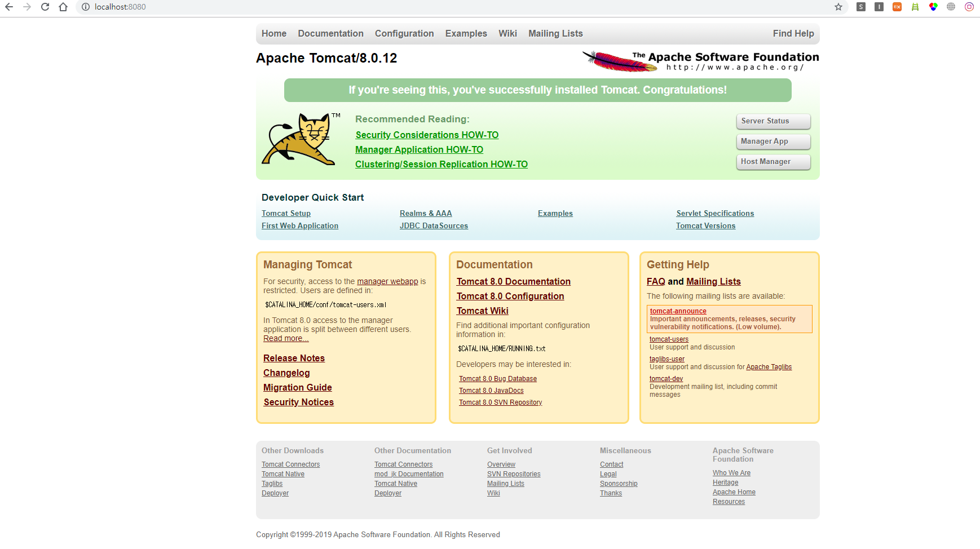Open the FAQ link under Getting Help
980x549 pixels.
pos(656,282)
